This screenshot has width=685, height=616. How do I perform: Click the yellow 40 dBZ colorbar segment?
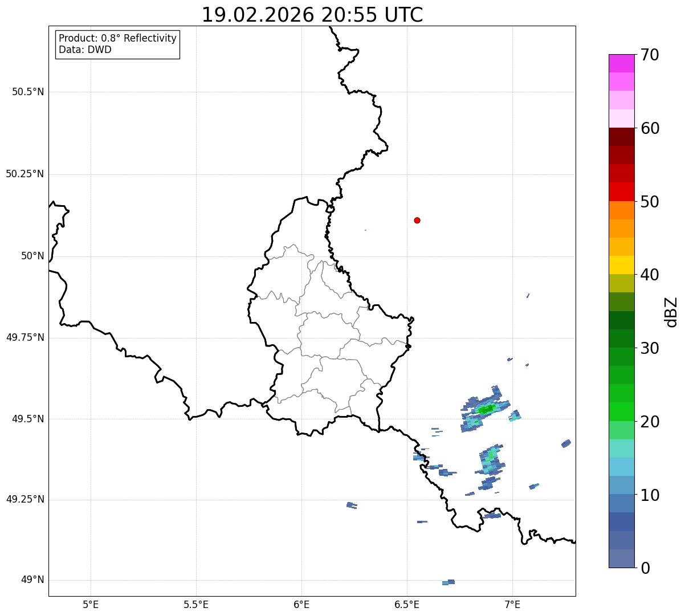click(x=621, y=265)
